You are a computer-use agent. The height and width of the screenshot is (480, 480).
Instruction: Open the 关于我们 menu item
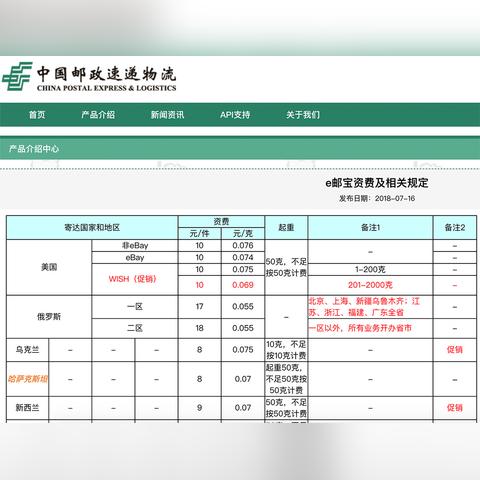(303, 115)
